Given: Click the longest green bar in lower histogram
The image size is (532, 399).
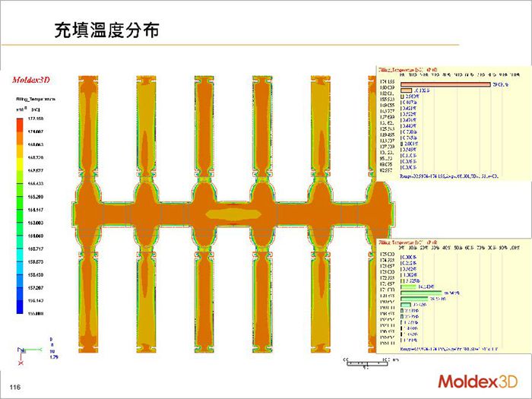Looking at the screenshot, I should pos(421,293).
